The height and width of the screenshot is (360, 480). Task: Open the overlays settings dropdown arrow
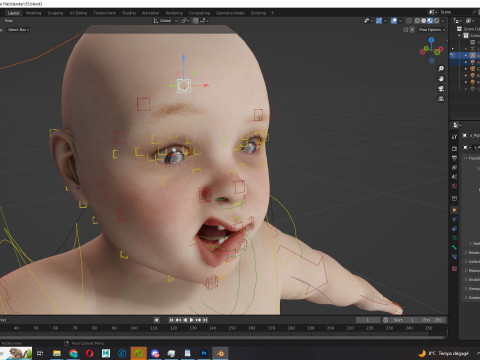[401, 21]
